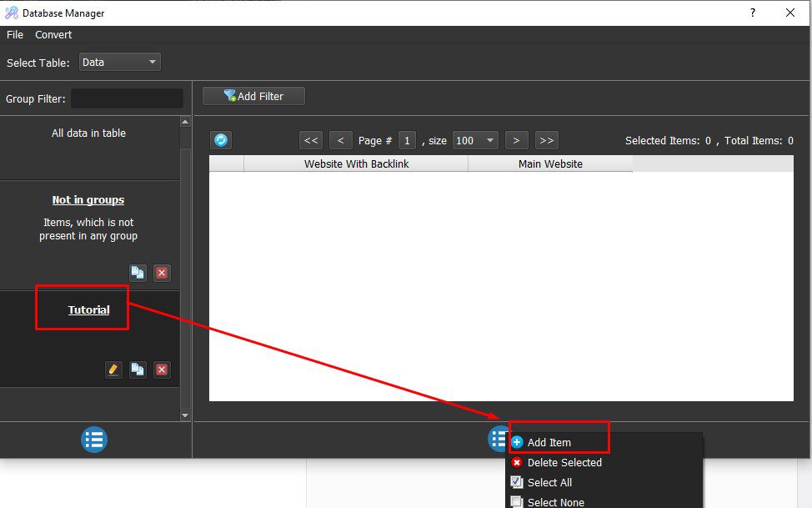This screenshot has height=508, width=812.
Task: Select the Not in groups entry
Action: point(88,200)
